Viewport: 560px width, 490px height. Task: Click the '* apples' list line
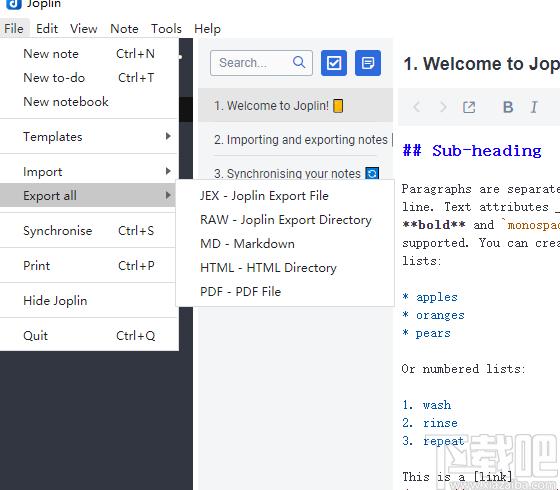(430, 297)
